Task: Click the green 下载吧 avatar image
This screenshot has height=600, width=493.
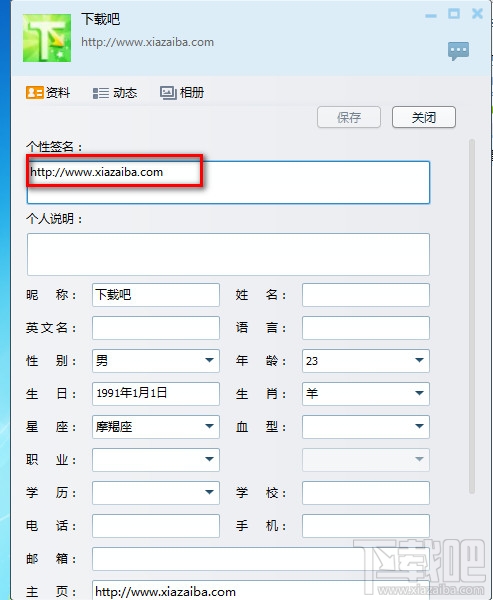Action: coord(47,38)
